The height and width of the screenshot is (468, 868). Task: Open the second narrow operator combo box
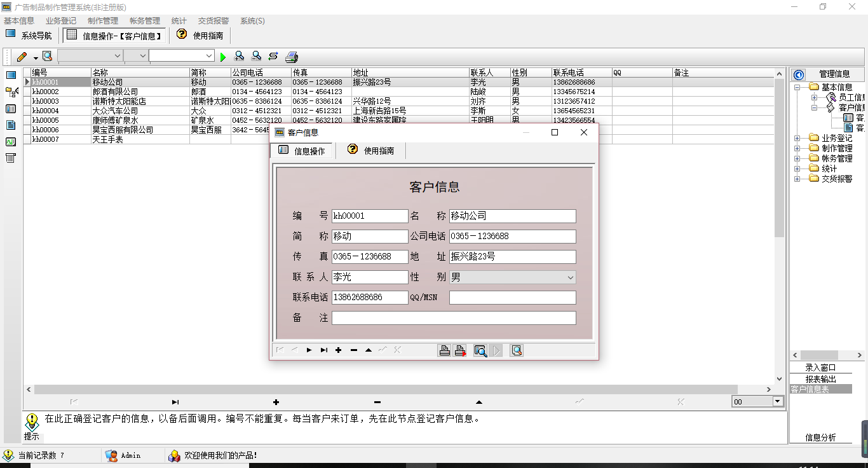click(135, 56)
